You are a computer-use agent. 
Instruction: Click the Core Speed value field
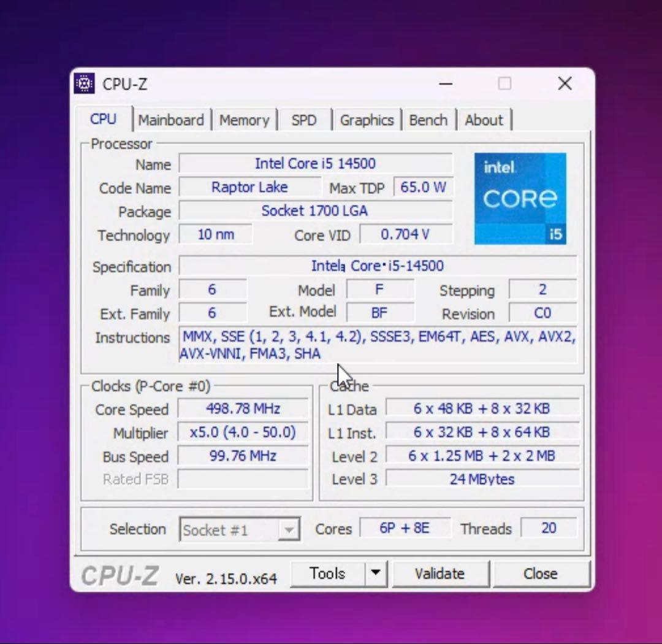coord(243,408)
